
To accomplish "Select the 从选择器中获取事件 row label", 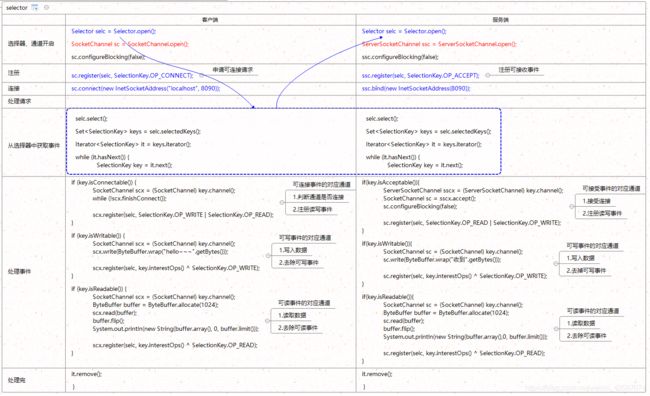I will (x=34, y=145).
